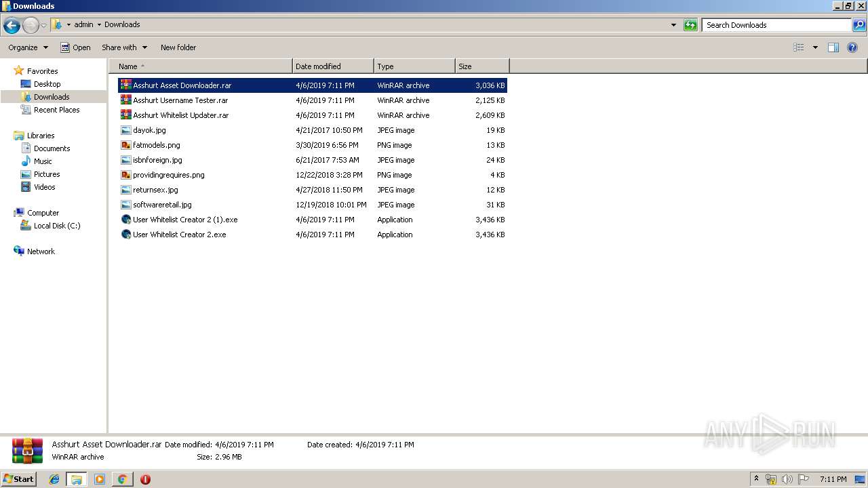The width and height of the screenshot is (868, 488).
Task: Select the returnsex.jpg image icon
Action: 125,190
